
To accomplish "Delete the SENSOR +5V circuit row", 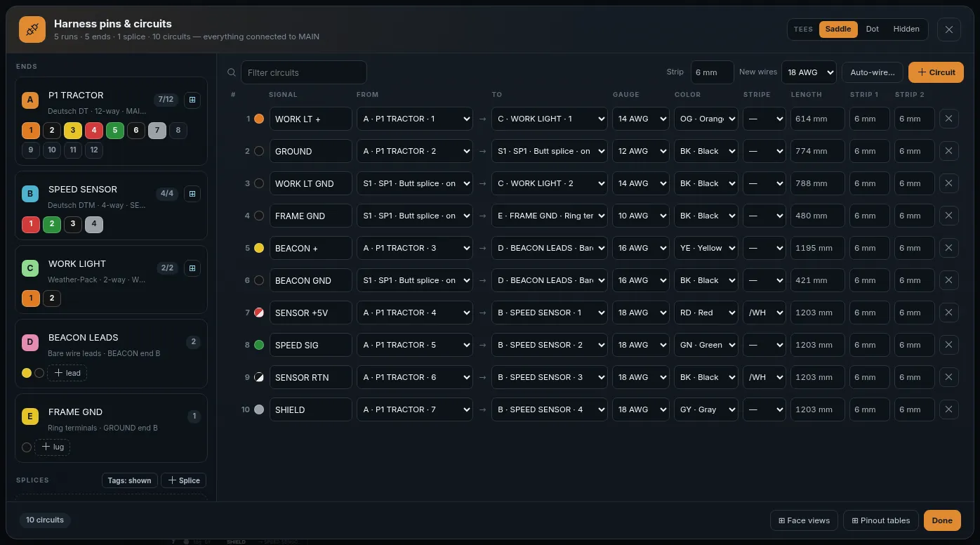I will click(948, 313).
